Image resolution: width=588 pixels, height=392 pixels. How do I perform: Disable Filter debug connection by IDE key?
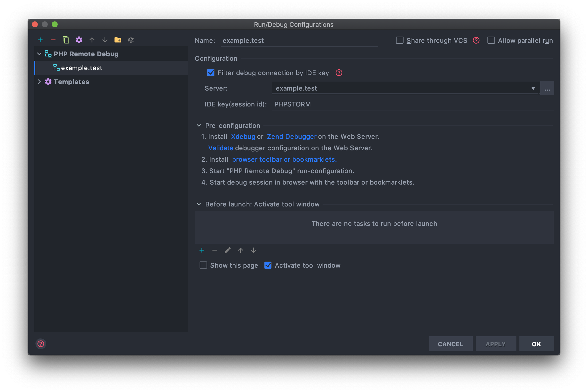[211, 73]
